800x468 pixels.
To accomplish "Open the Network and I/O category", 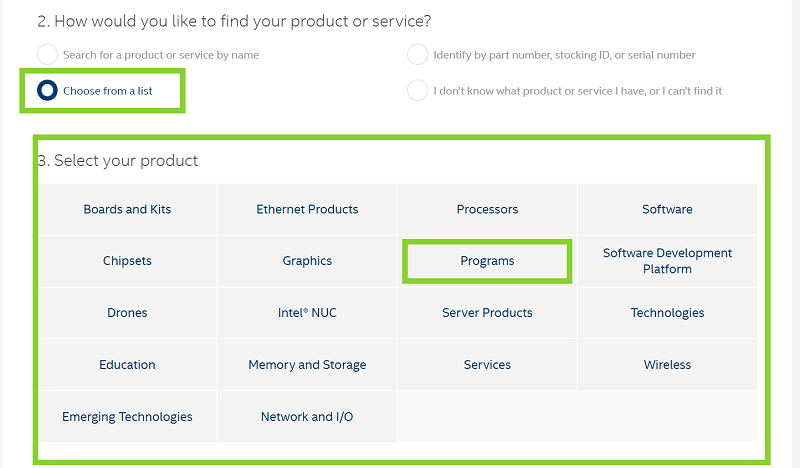I will coord(307,417).
